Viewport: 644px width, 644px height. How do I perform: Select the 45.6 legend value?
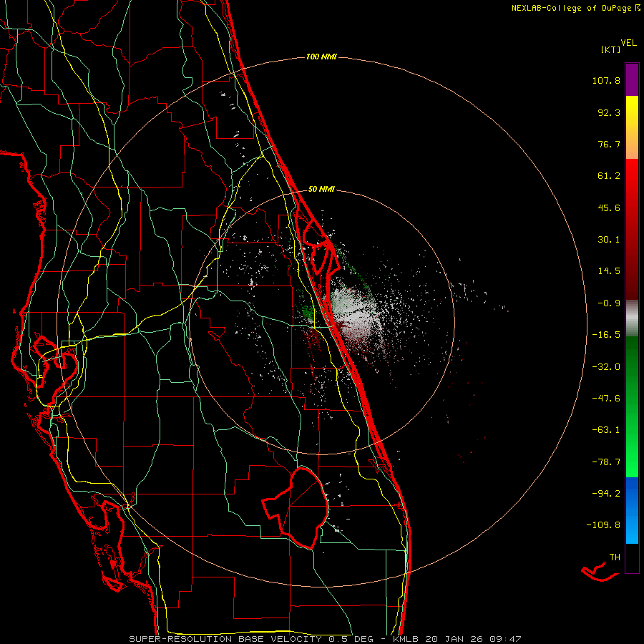pos(609,208)
